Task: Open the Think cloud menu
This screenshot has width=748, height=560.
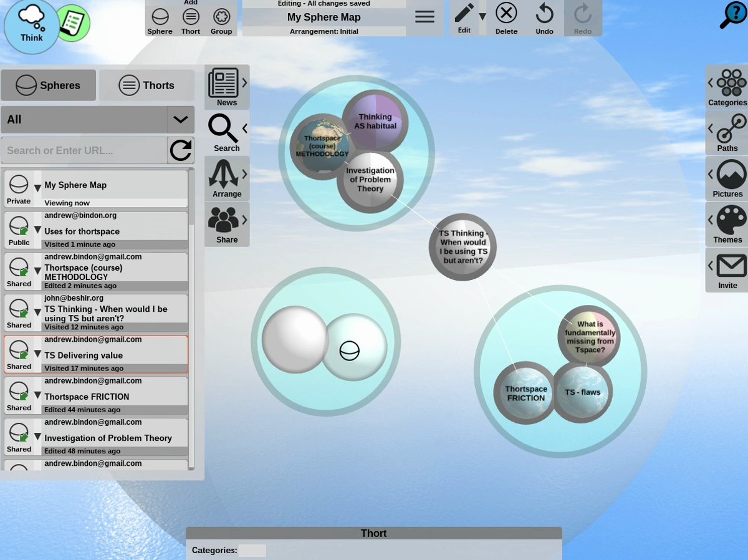Action: pos(31,26)
